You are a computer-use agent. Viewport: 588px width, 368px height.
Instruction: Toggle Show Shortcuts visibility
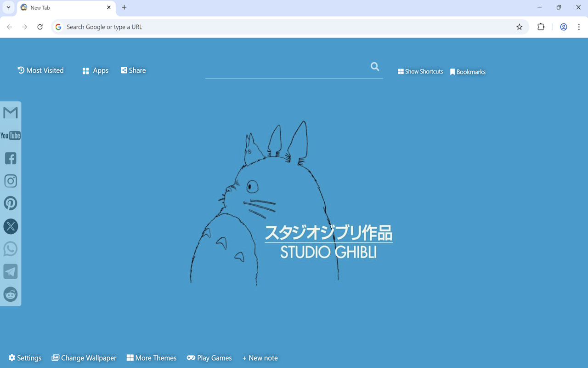pyautogui.click(x=420, y=71)
